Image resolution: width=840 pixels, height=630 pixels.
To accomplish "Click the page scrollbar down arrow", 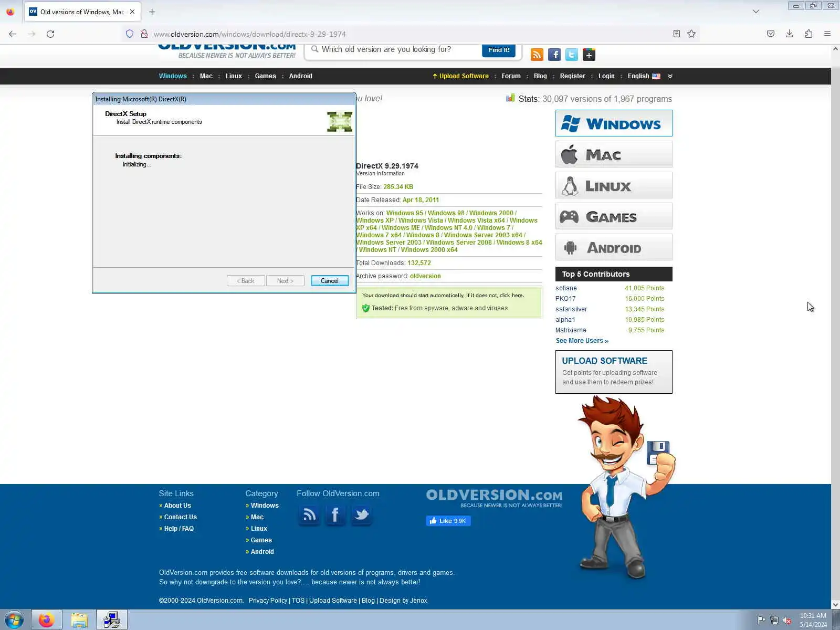I will pos(835,604).
